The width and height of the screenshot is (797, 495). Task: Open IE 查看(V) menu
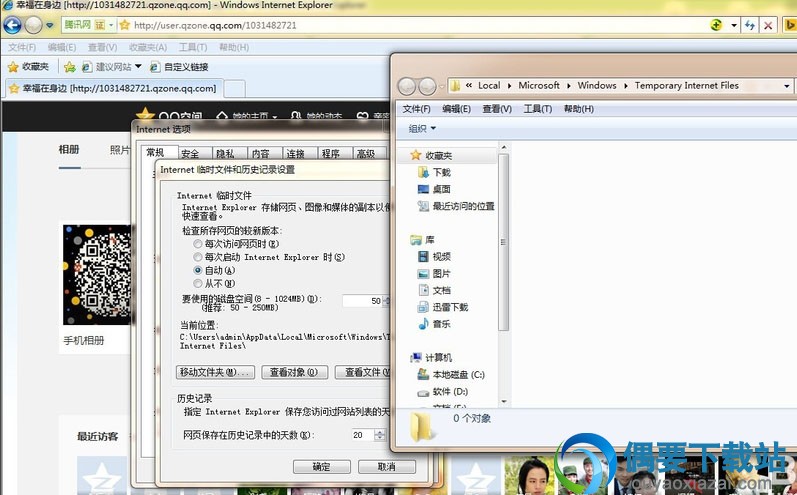click(x=102, y=47)
